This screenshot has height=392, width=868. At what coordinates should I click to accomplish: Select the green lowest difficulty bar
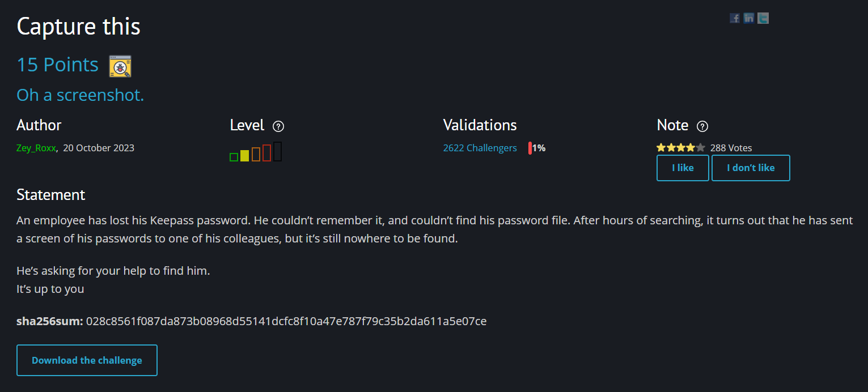click(234, 157)
